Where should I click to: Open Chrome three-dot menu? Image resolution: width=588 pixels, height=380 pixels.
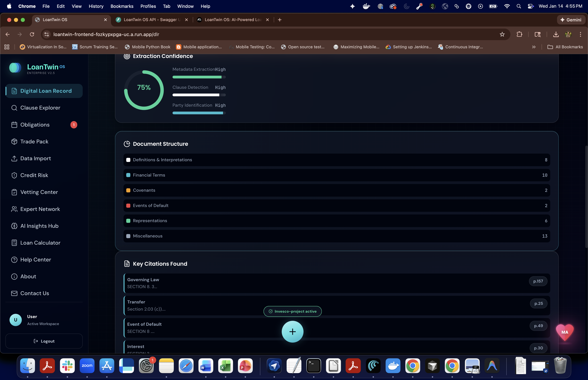(x=580, y=35)
